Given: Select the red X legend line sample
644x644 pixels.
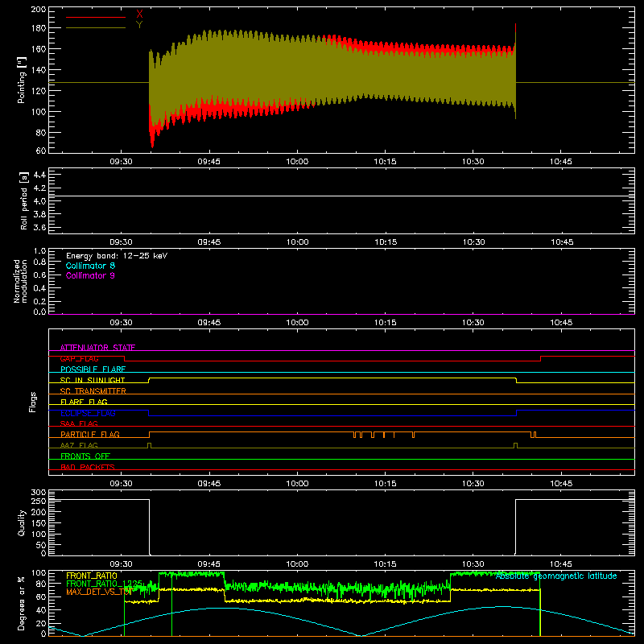Looking at the screenshot, I should coord(96,17).
